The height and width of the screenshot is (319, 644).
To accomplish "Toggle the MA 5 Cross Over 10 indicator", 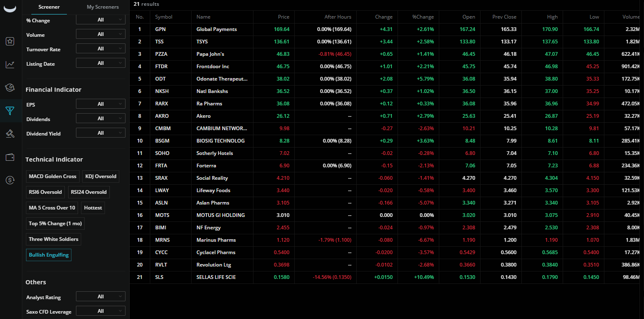I will click(x=52, y=208).
